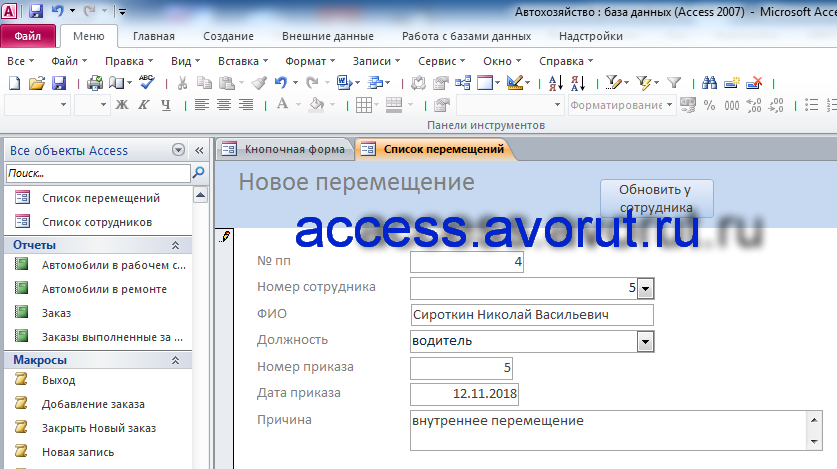Click the New record icon
This screenshot has height=469, width=837.
[x=731, y=83]
